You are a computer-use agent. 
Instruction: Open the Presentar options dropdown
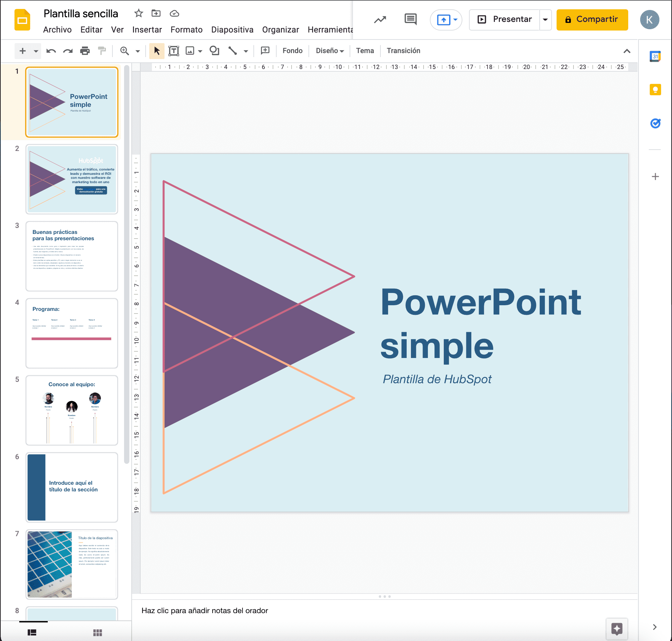tap(545, 20)
